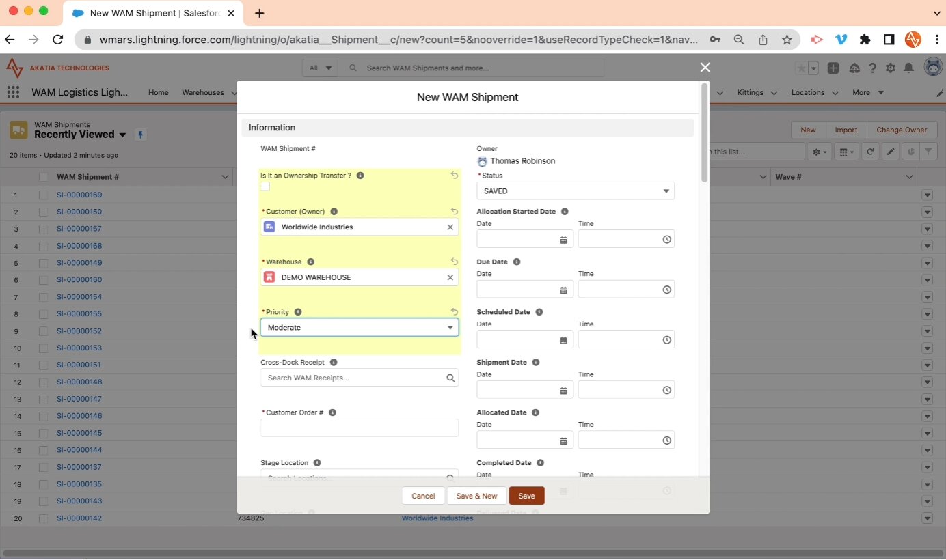
Task: Check the row checkbox for SI-00000150
Action: tap(44, 212)
